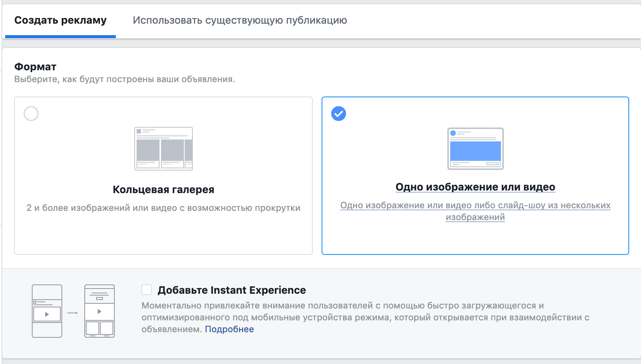Click the Одно изображение или видео title
The height and width of the screenshot is (364, 641).
(475, 187)
